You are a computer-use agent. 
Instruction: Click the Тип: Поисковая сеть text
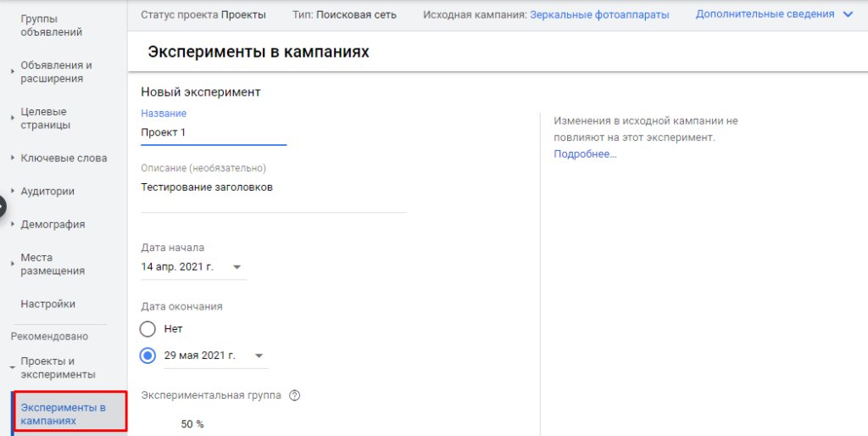click(344, 15)
